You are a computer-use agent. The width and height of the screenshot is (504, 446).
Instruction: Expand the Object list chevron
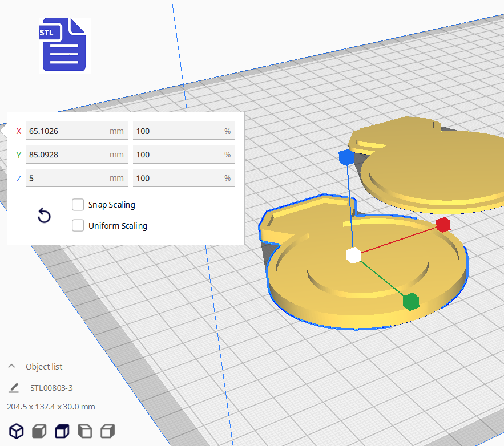(11, 366)
